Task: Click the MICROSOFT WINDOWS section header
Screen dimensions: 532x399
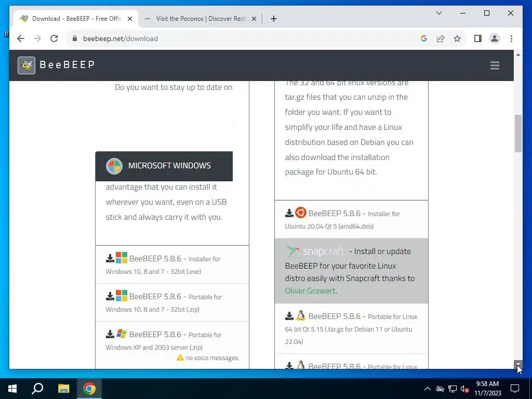Action: pos(164,166)
